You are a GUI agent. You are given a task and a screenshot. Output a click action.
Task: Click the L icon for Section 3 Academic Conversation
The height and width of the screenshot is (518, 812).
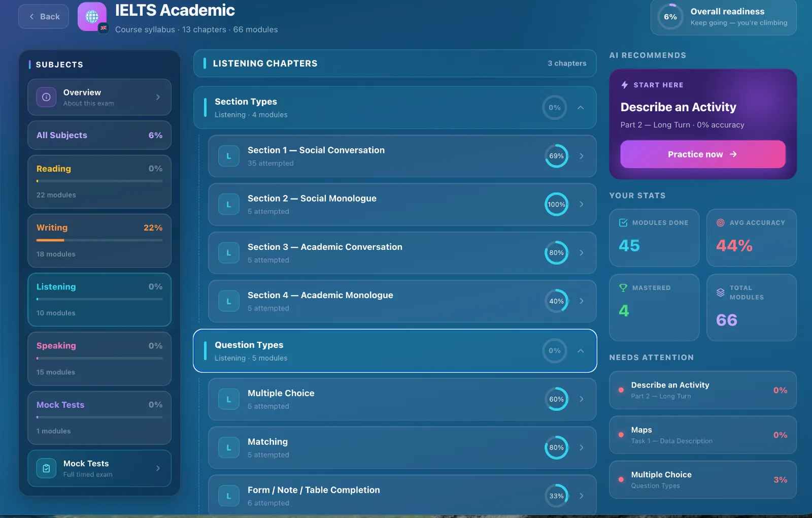[x=229, y=252]
